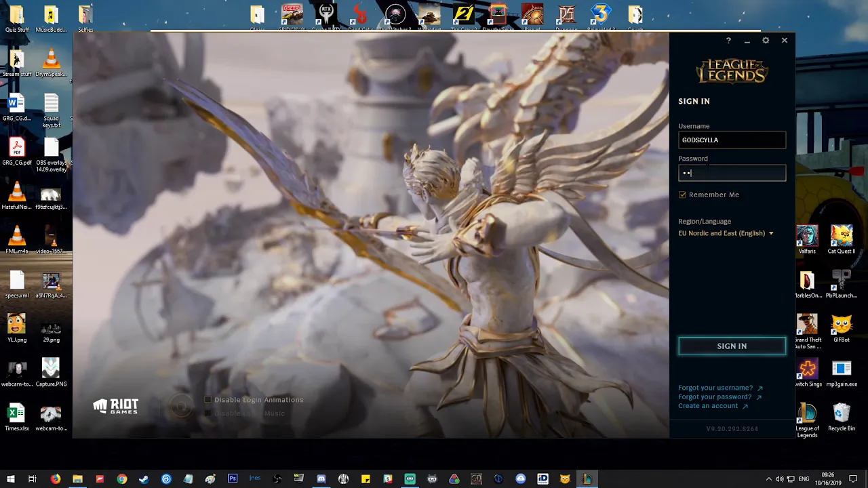Open Task View on taskbar
Image resolution: width=868 pixels, height=488 pixels.
32,479
